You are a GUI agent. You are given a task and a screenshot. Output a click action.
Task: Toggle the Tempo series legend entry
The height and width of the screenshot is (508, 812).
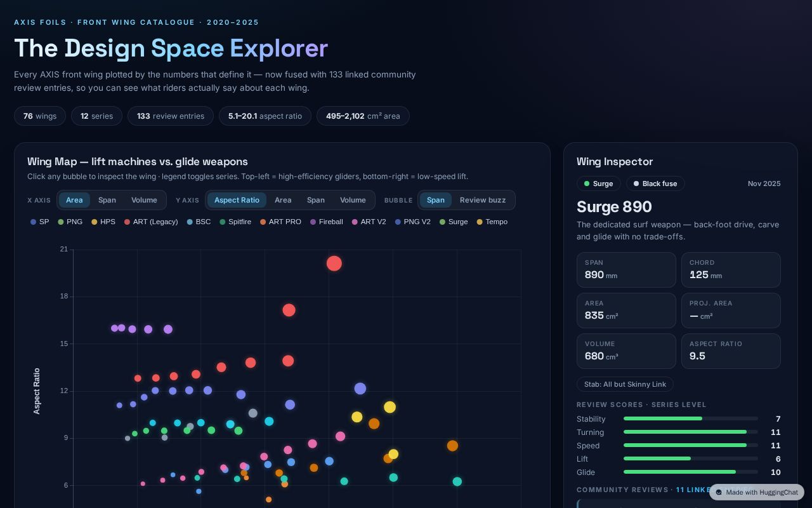coord(492,222)
